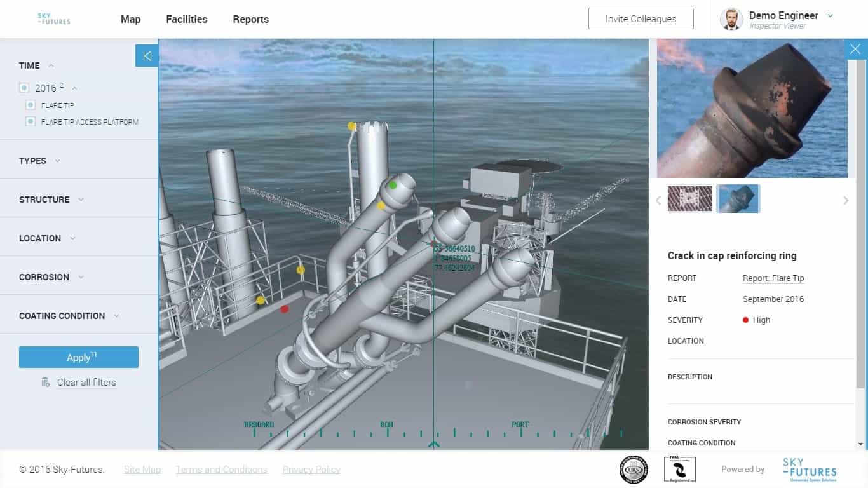Collapse the left filter sidebar panel
This screenshot has height=488, width=868.
[147, 56]
